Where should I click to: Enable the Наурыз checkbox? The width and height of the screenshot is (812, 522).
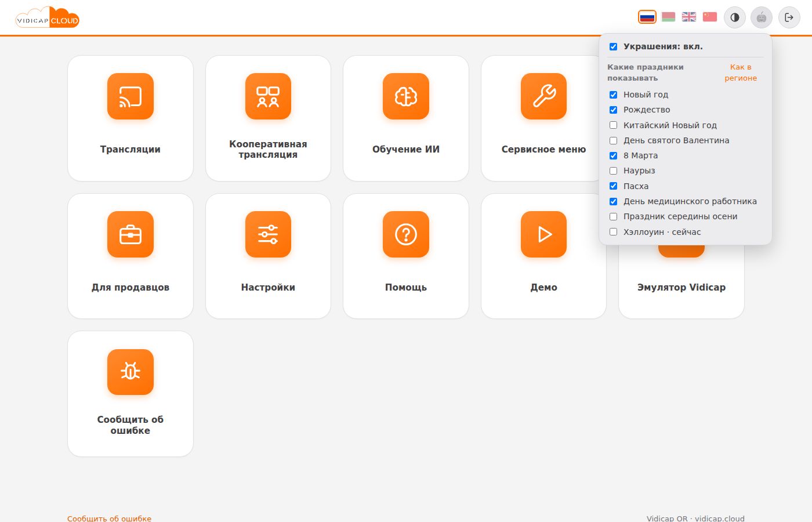pyautogui.click(x=613, y=171)
